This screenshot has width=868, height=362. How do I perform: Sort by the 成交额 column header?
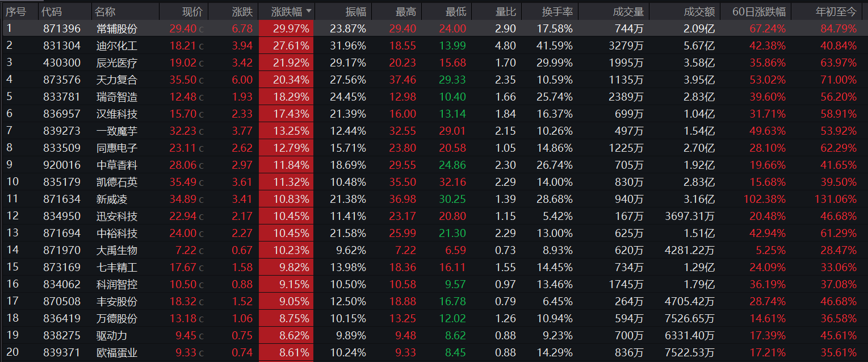pyautogui.click(x=699, y=12)
